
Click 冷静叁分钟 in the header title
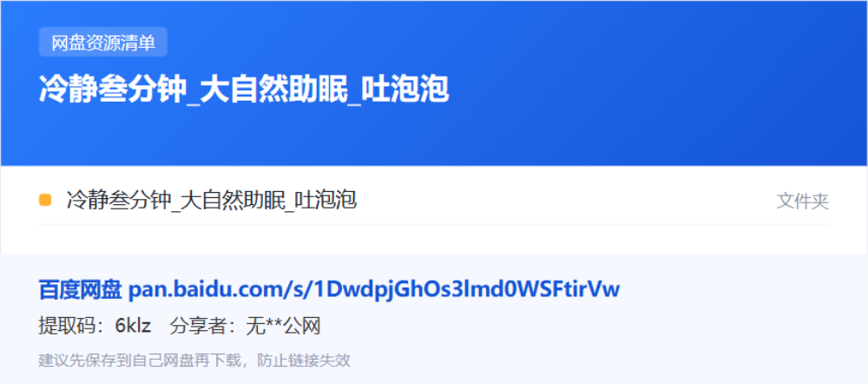(x=111, y=89)
